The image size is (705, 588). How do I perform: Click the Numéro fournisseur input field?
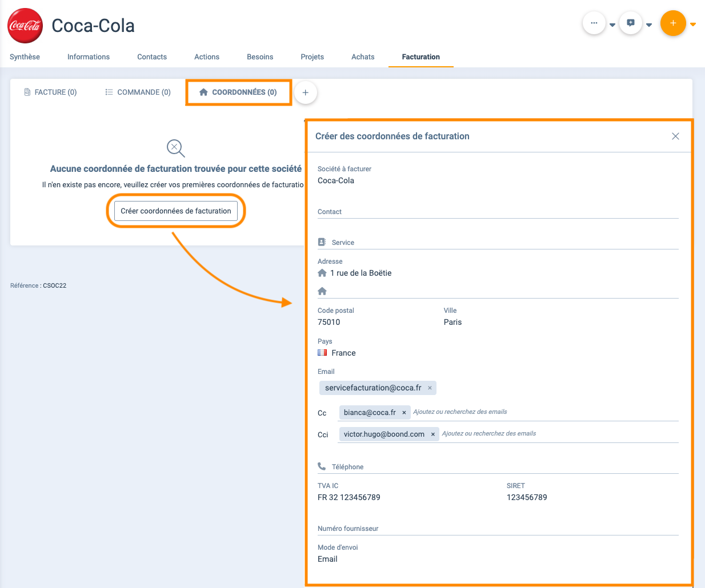(498, 529)
